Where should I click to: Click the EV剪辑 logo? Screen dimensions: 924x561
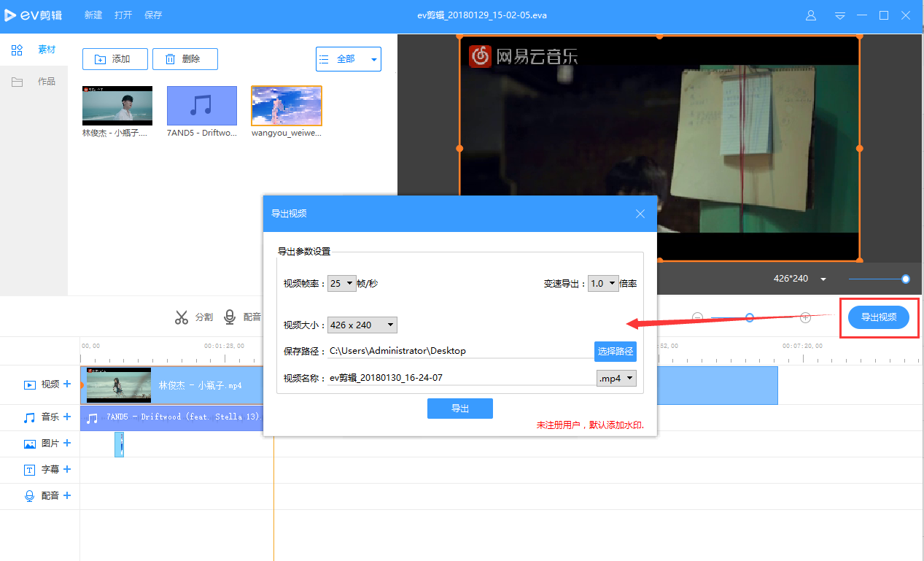pos(33,15)
